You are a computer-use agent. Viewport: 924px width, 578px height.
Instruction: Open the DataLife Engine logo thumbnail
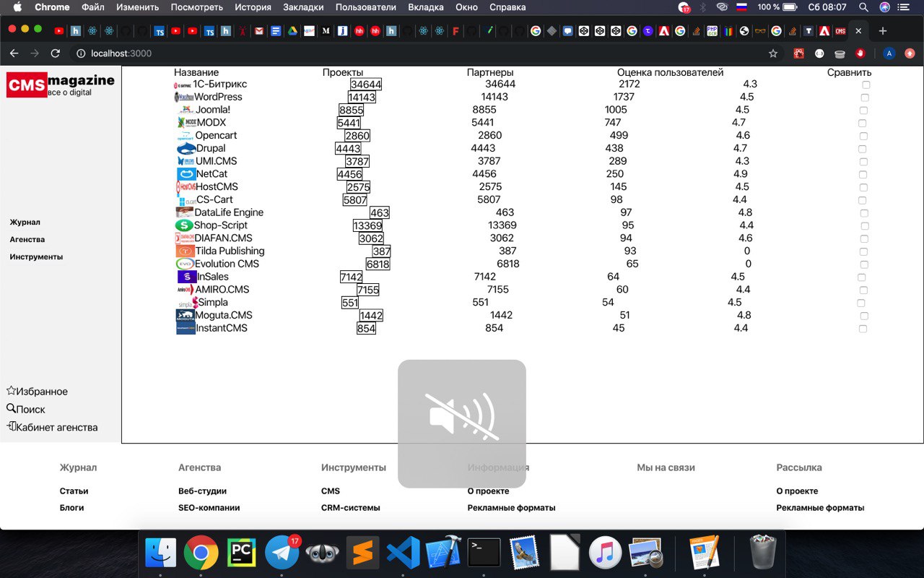[x=185, y=212]
